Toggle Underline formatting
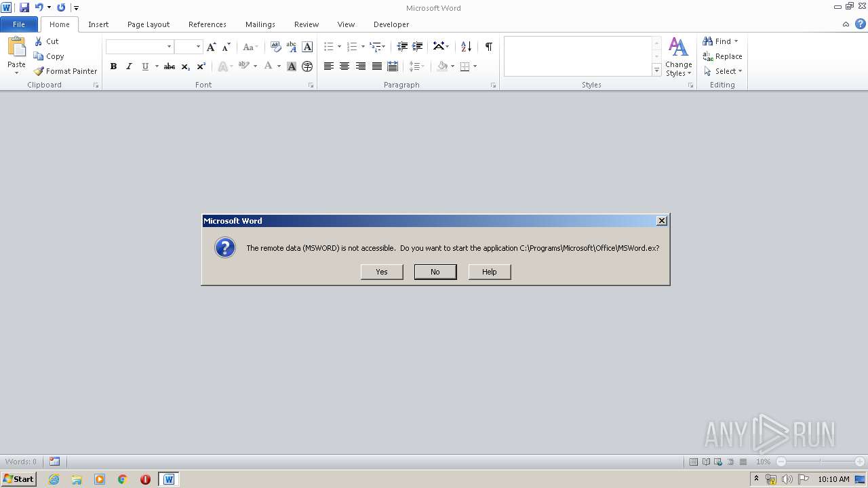This screenshot has height=488, width=868. 145,66
